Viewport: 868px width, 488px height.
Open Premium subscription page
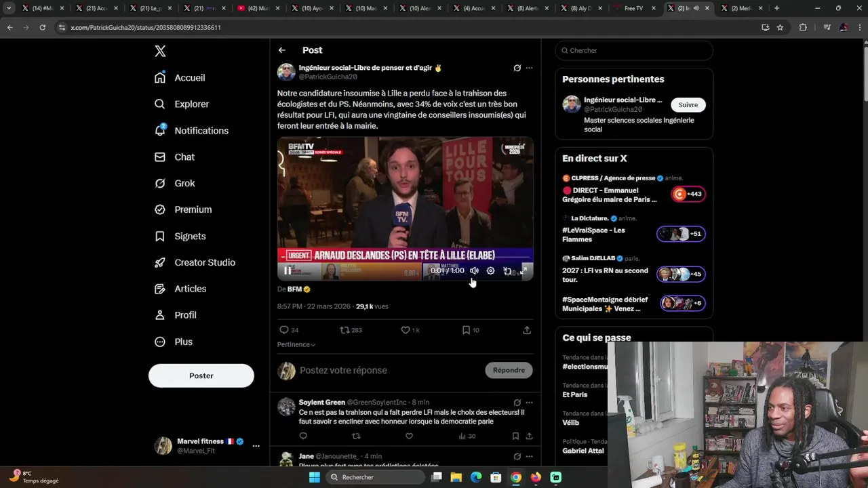(x=182, y=210)
